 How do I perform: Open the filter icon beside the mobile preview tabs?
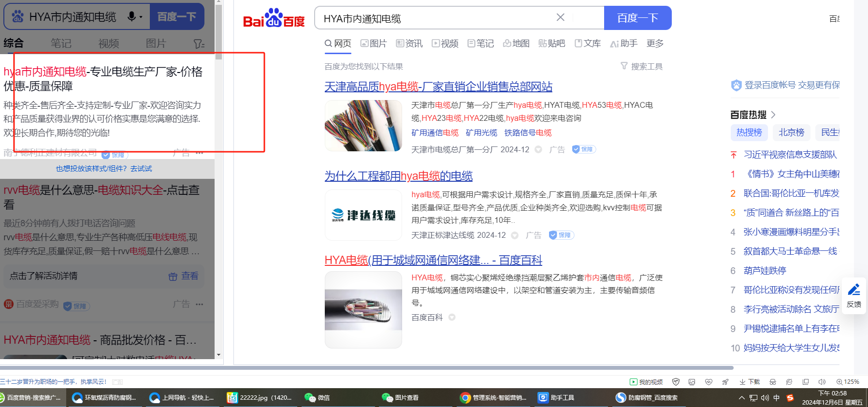(x=199, y=44)
